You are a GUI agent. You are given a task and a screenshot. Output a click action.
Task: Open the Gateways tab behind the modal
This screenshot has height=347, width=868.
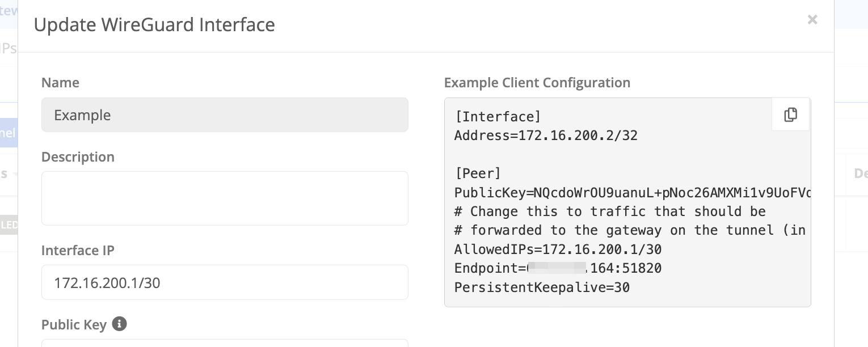pos(9,10)
